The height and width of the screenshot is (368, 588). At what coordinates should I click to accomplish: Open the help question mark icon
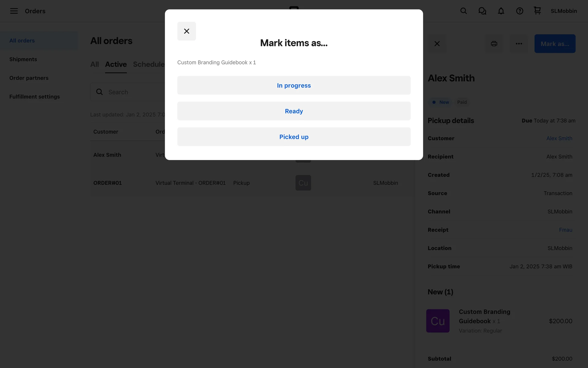[519, 11]
